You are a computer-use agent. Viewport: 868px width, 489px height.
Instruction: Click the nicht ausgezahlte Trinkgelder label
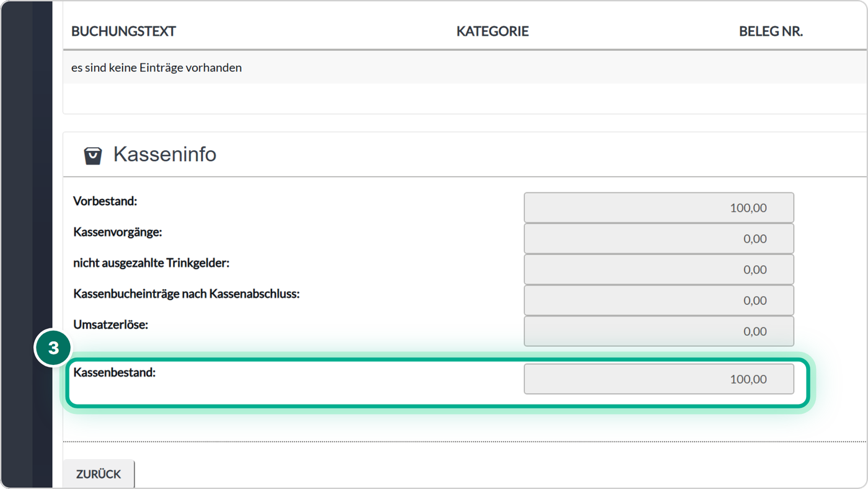click(151, 263)
